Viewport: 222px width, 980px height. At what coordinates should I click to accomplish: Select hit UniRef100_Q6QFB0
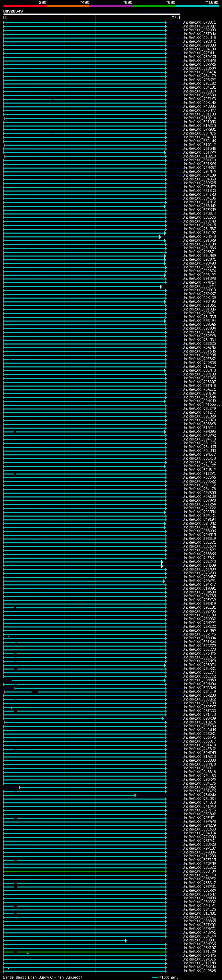click(199, 871)
